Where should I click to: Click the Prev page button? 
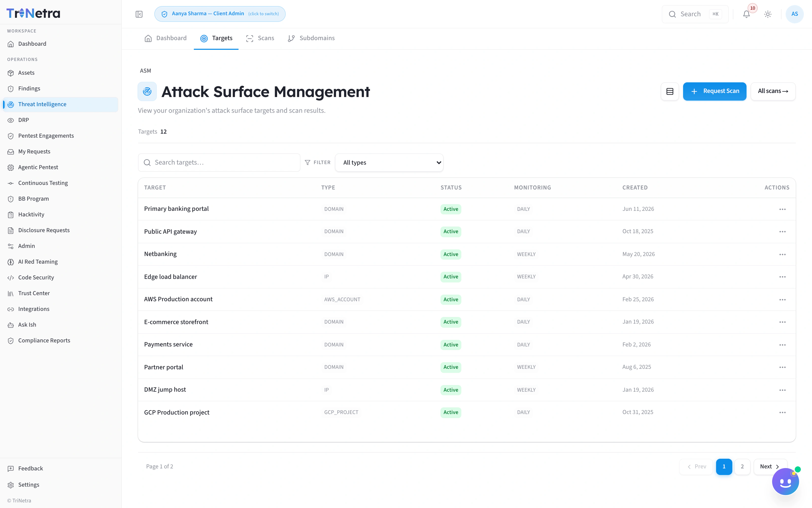click(x=696, y=467)
